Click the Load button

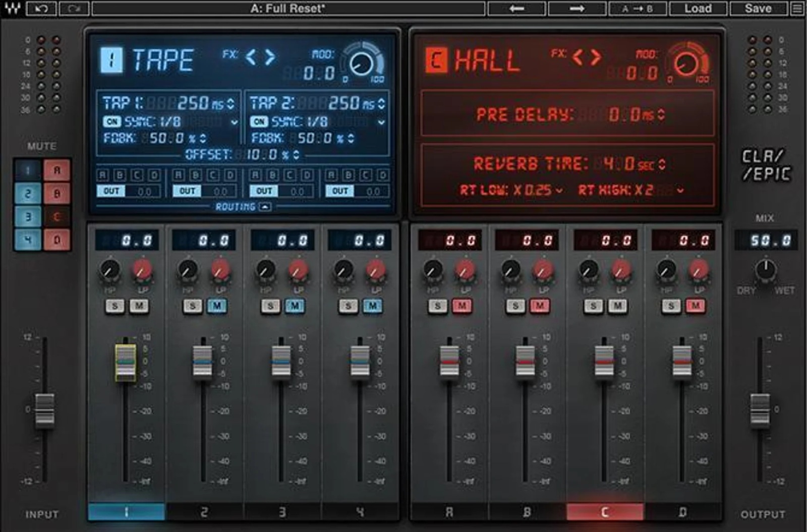coord(698,8)
